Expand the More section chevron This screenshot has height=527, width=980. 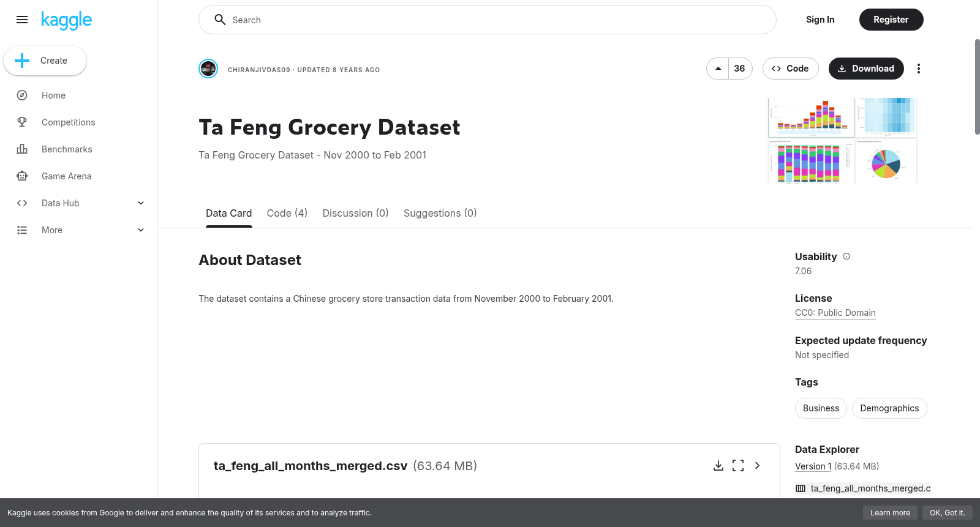pyautogui.click(x=141, y=230)
